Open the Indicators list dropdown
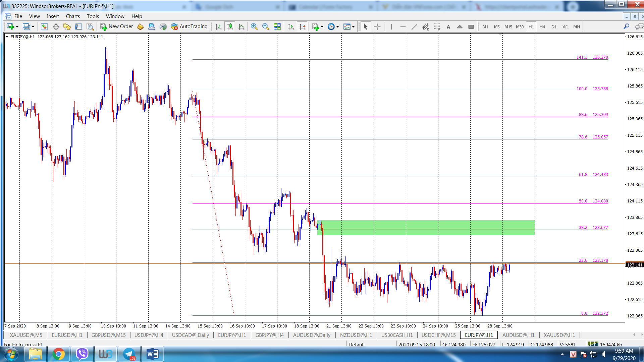644x362 pixels. click(318, 26)
